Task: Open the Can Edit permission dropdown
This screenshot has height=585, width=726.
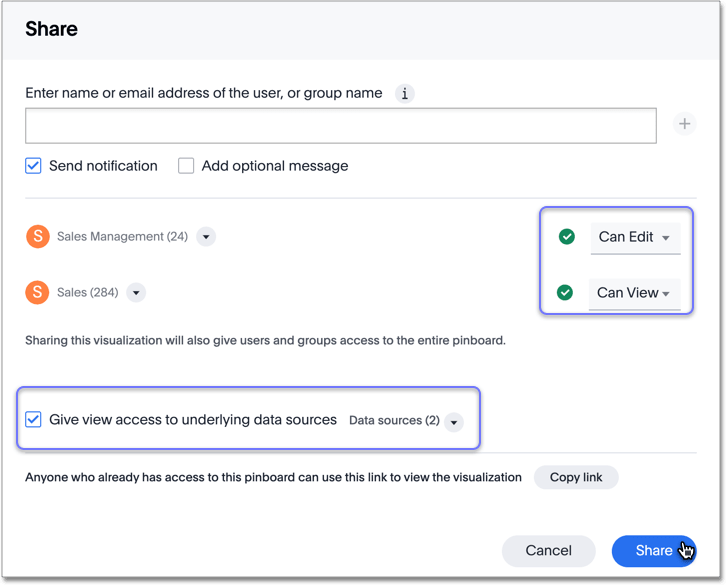Action: pos(635,237)
